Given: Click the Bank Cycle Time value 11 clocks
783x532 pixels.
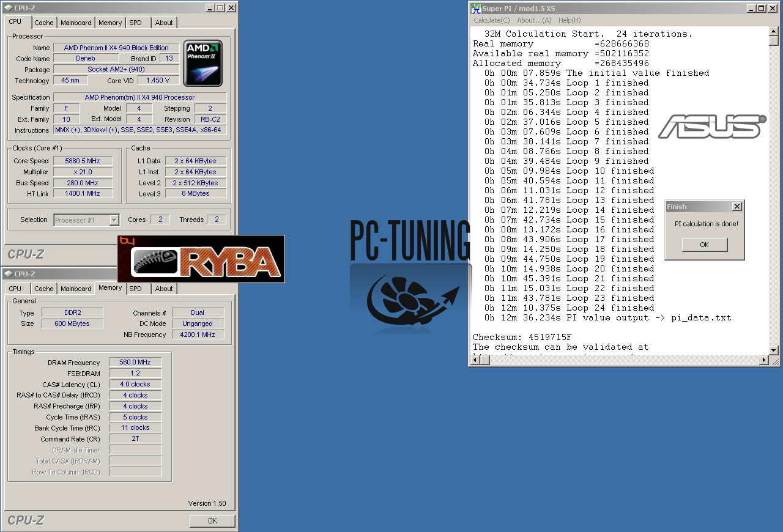Looking at the screenshot, I should coord(135,427).
